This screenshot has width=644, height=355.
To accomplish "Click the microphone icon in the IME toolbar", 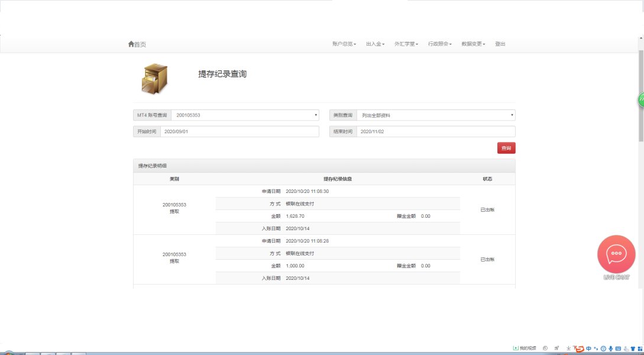I will [610, 348].
